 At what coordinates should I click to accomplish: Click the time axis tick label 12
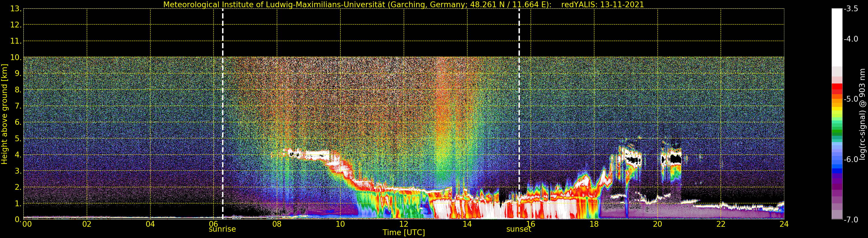[x=404, y=224]
